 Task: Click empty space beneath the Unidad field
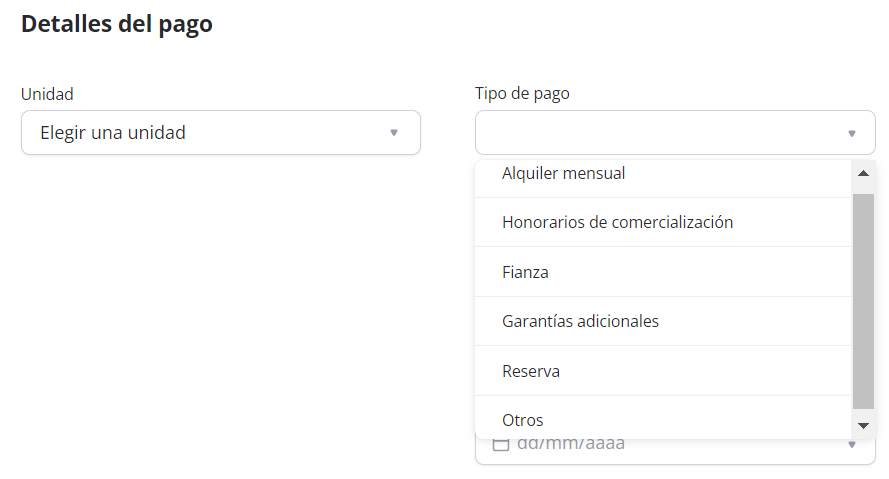point(220,300)
